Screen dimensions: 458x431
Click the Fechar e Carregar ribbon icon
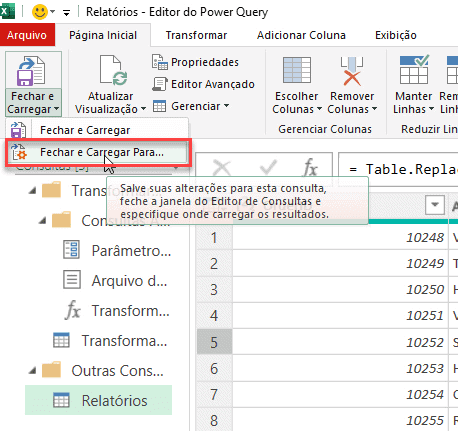[x=31, y=71]
